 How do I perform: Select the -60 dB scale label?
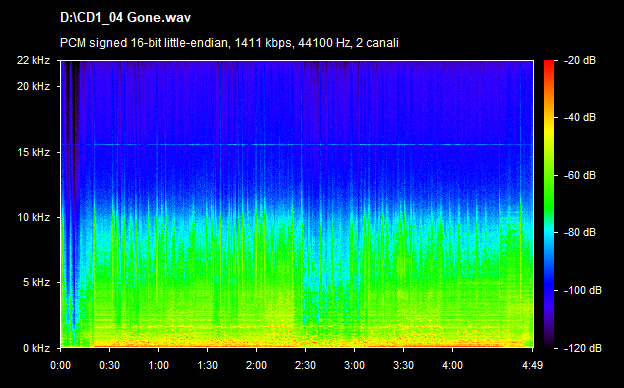tap(580, 175)
